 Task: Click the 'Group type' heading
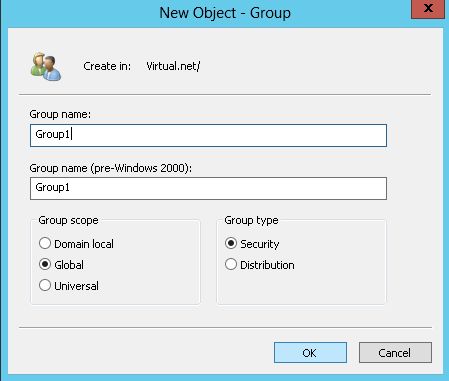251,220
